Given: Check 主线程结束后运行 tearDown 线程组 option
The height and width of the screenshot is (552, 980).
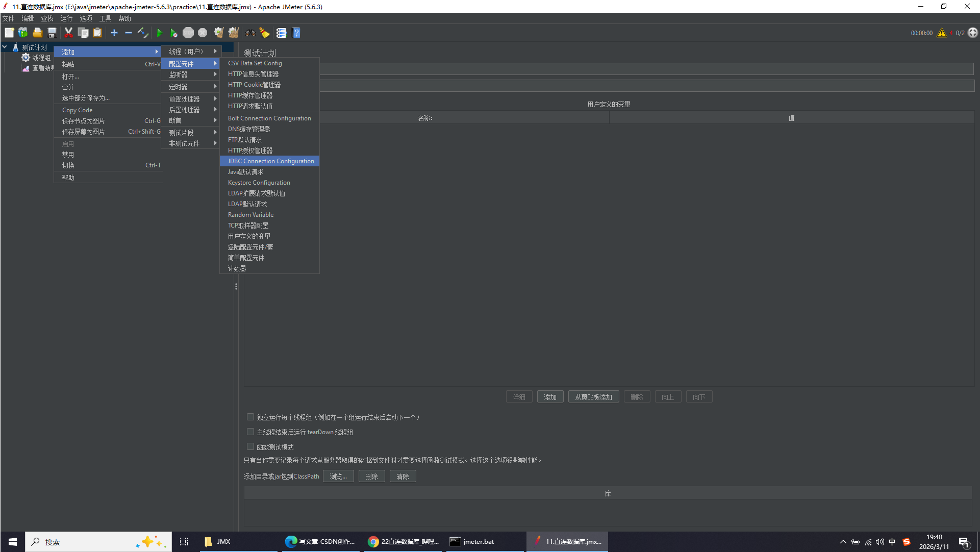Looking at the screenshot, I should pyautogui.click(x=250, y=432).
